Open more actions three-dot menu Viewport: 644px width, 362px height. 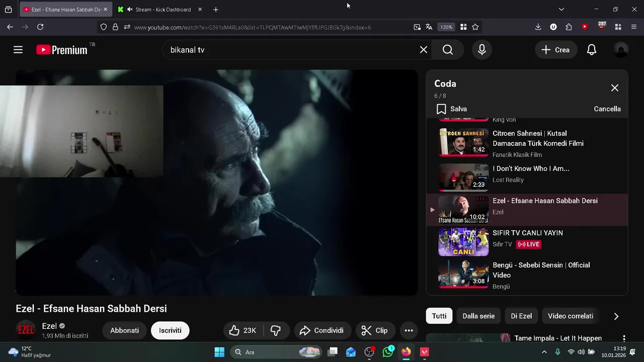(x=409, y=330)
